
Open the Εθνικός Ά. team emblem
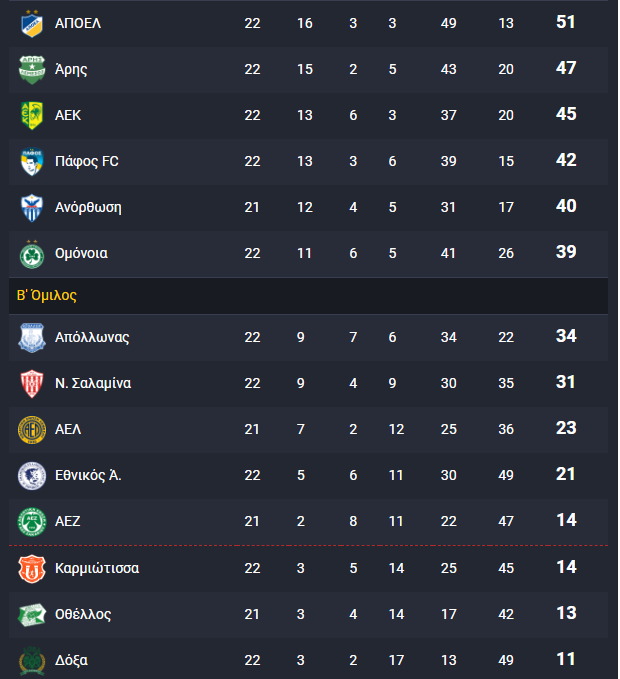pyautogui.click(x=32, y=475)
